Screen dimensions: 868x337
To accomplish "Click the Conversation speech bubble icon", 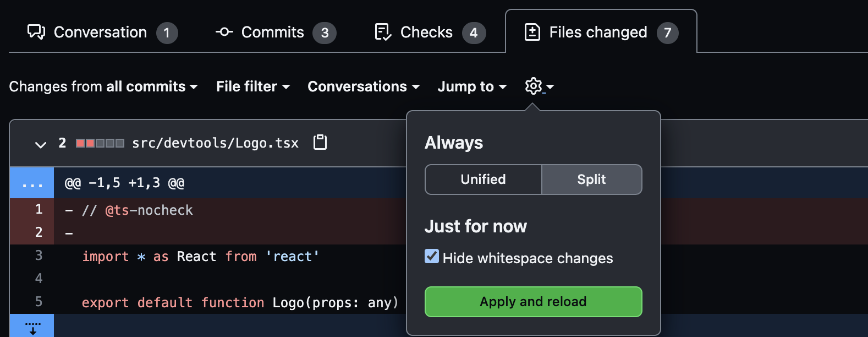I will (x=36, y=32).
